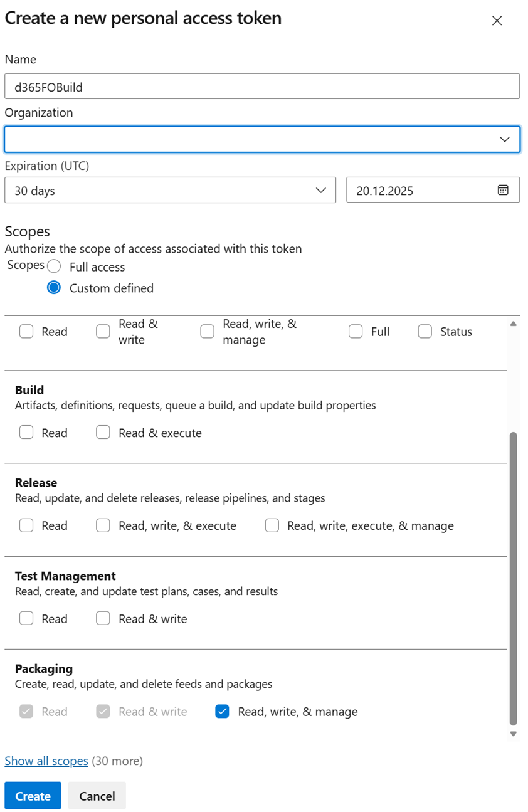The image size is (528, 812).
Task: Open the calendar date picker icon
Action: [x=502, y=190]
